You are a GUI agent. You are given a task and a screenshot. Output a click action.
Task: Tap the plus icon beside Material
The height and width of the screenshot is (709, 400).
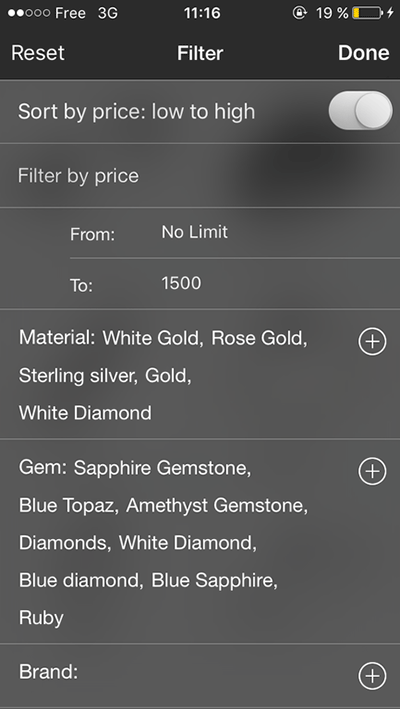click(x=372, y=342)
